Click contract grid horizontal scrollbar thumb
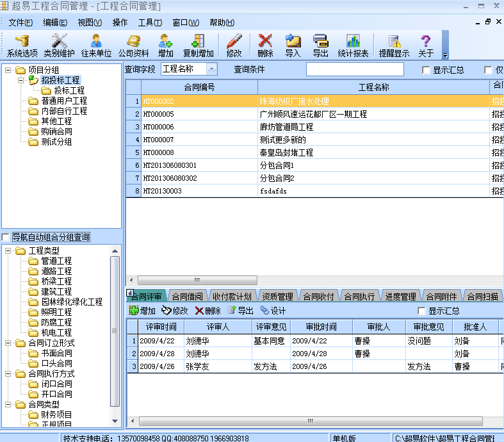 [x=197, y=280]
